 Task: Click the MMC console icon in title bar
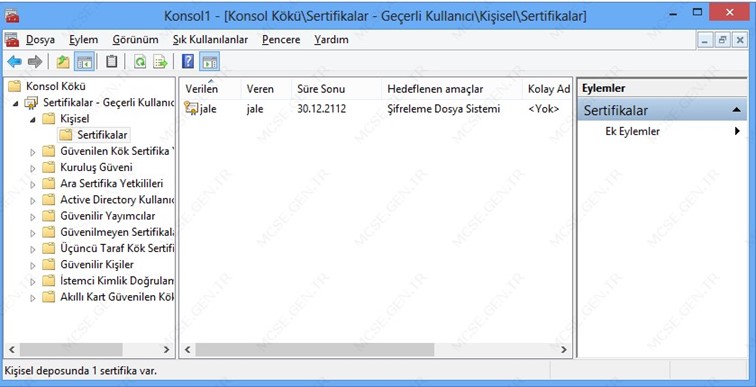click(x=12, y=16)
